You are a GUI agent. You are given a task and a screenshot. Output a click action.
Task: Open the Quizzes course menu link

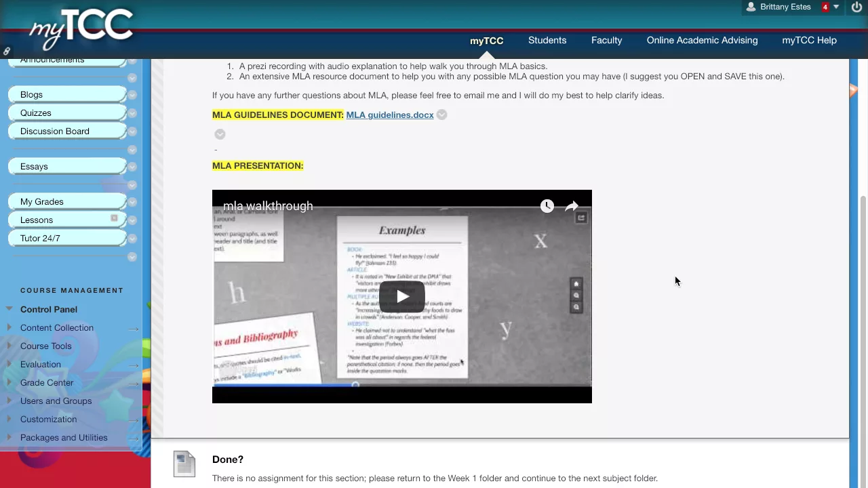(35, 113)
